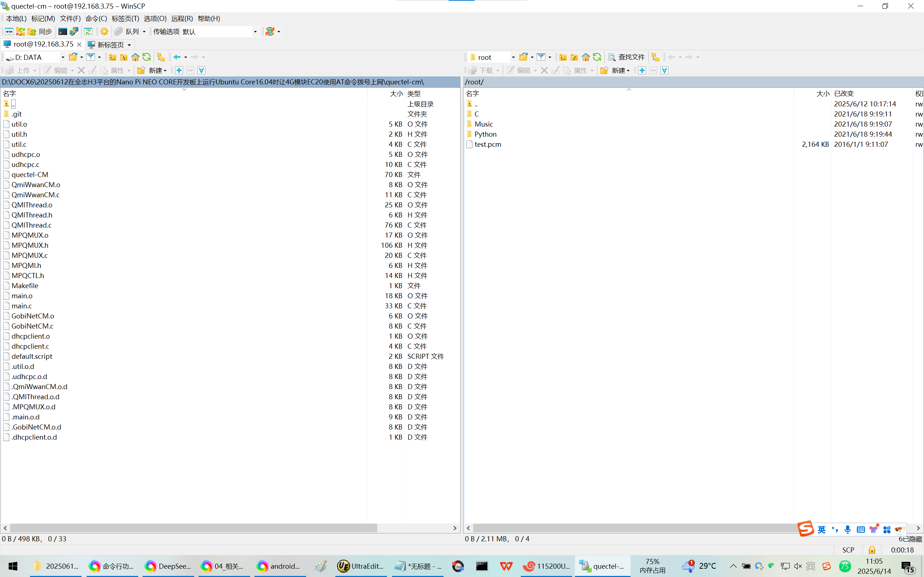The image size is (924, 577).
Task: Toggle local directory tree icon
Action: pyautogui.click(x=161, y=57)
